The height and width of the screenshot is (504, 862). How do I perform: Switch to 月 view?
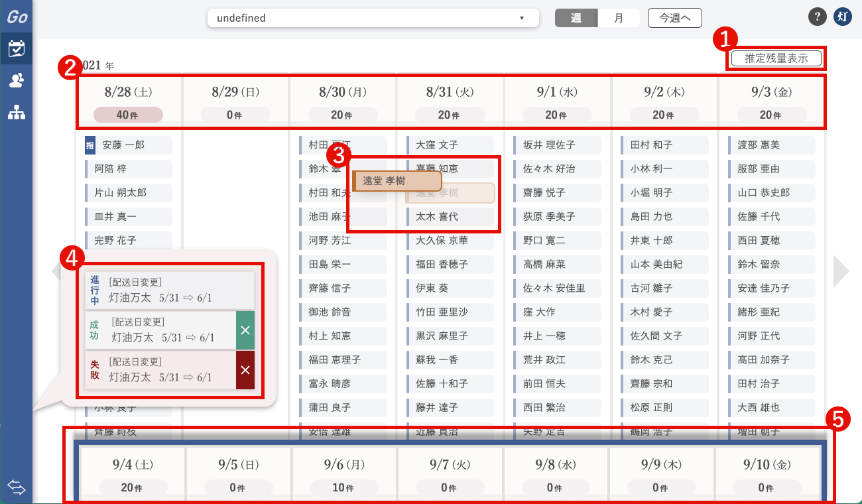(x=619, y=18)
